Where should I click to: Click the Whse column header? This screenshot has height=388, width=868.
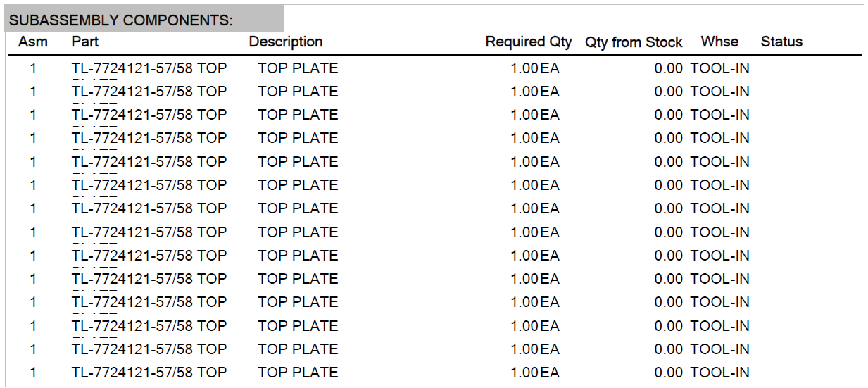click(719, 42)
